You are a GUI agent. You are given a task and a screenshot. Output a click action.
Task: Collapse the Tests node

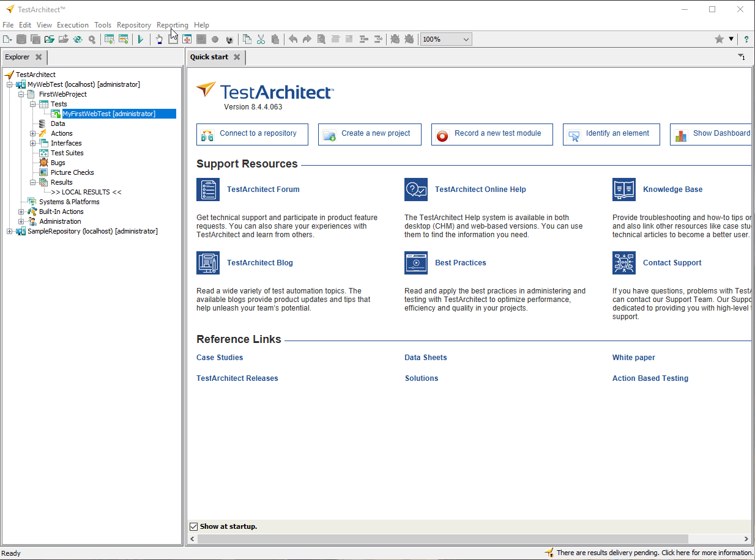pos(33,104)
